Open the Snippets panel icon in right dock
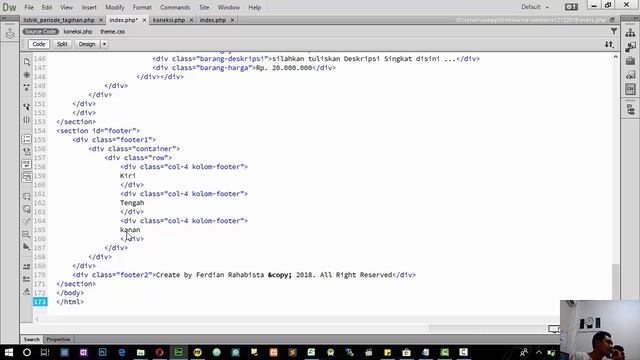The width and height of the screenshot is (640, 360). click(630, 75)
